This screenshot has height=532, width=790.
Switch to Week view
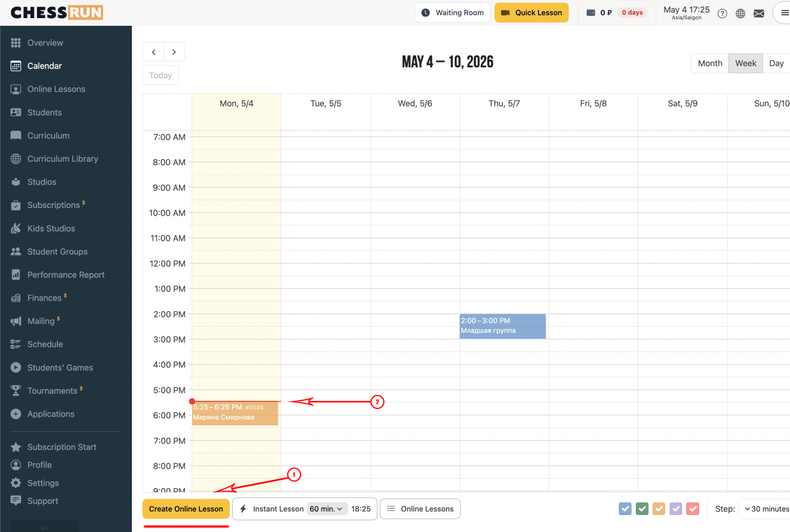(745, 63)
